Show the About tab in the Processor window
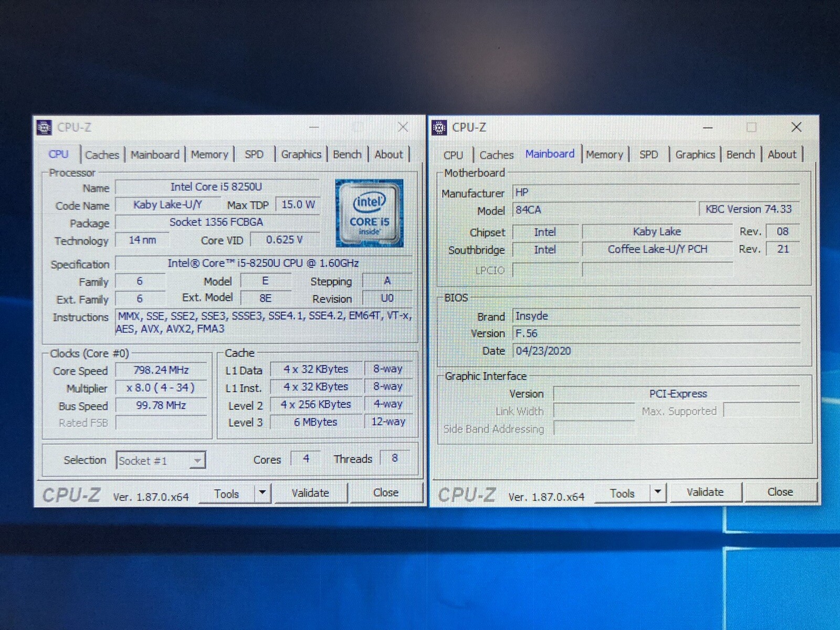The width and height of the screenshot is (840, 630). point(388,155)
